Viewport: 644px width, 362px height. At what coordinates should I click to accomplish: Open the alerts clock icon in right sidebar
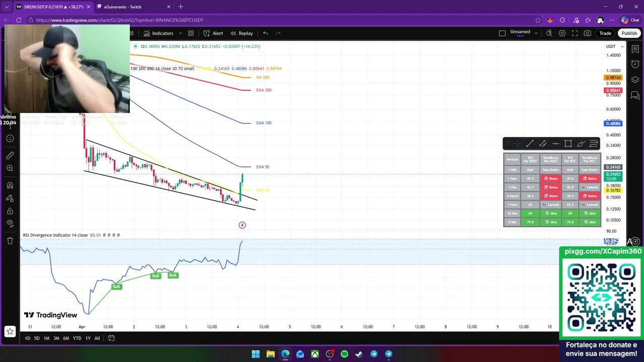[x=635, y=64]
